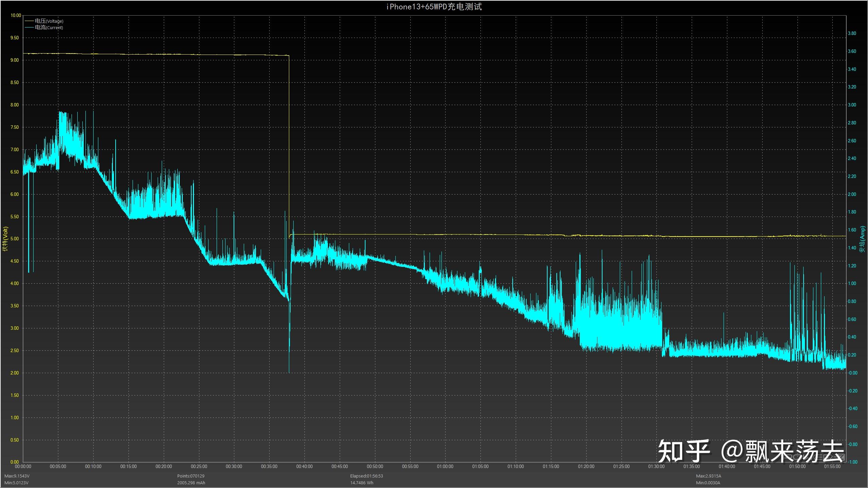Select the 伏特(Volt) left axis label
Image resolution: width=868 pixels, height=488 pixels.
pos(5,239)
